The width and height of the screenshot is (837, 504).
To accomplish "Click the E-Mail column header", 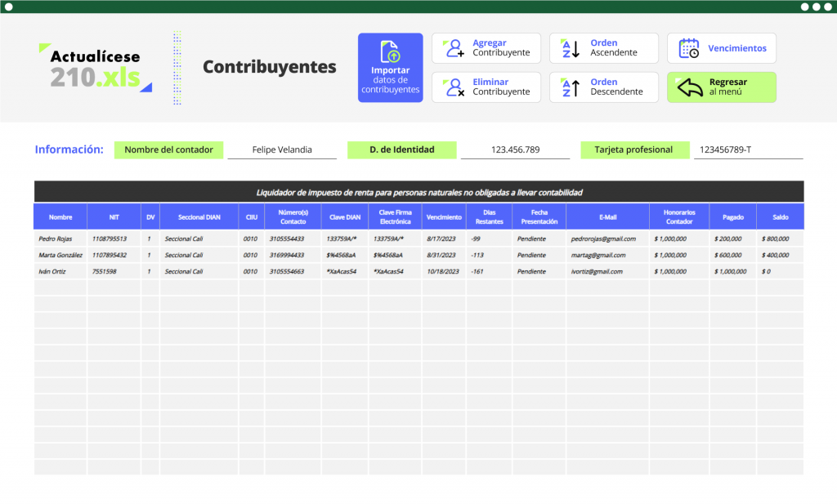I will (x=607, y=216).
